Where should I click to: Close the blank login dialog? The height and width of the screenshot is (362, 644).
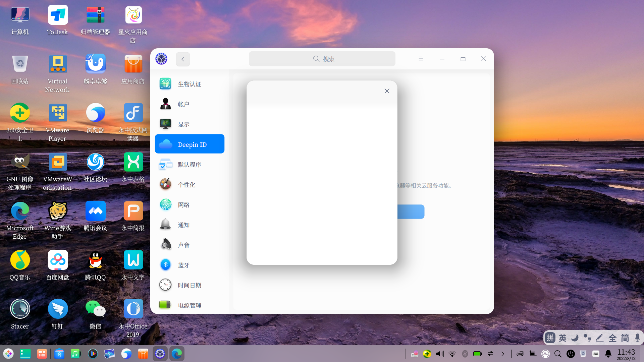387,91
